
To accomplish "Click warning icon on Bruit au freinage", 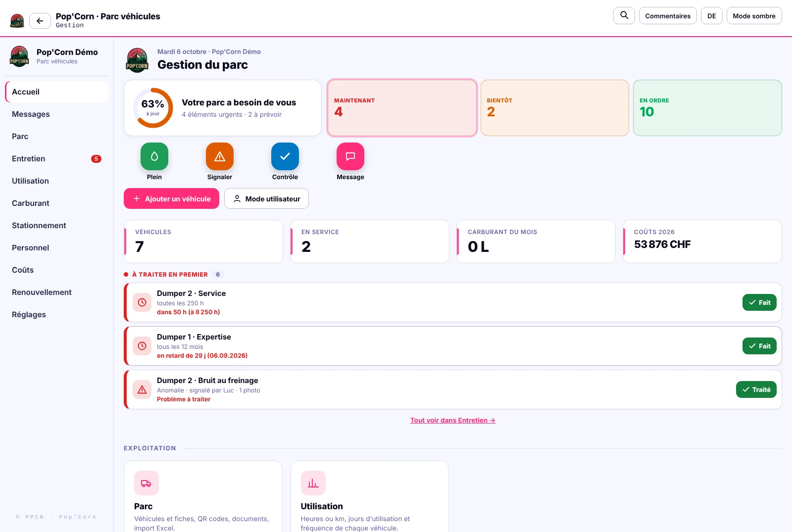I will 142,389.
